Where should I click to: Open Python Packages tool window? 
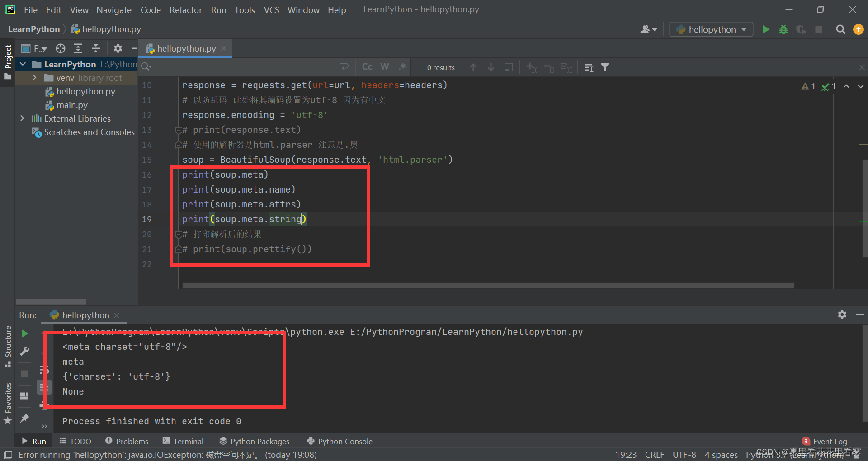[254, 441]
